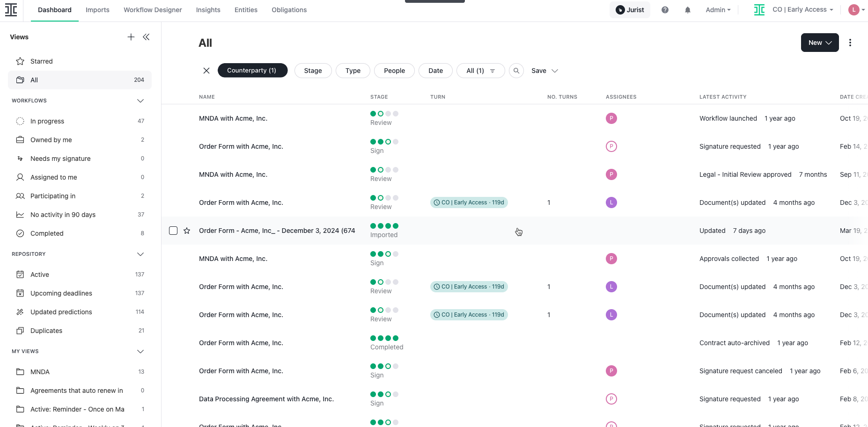Click the first CO | Early Access turn badge
Screen dimensions: 868x427
click(x=469, y=203)
